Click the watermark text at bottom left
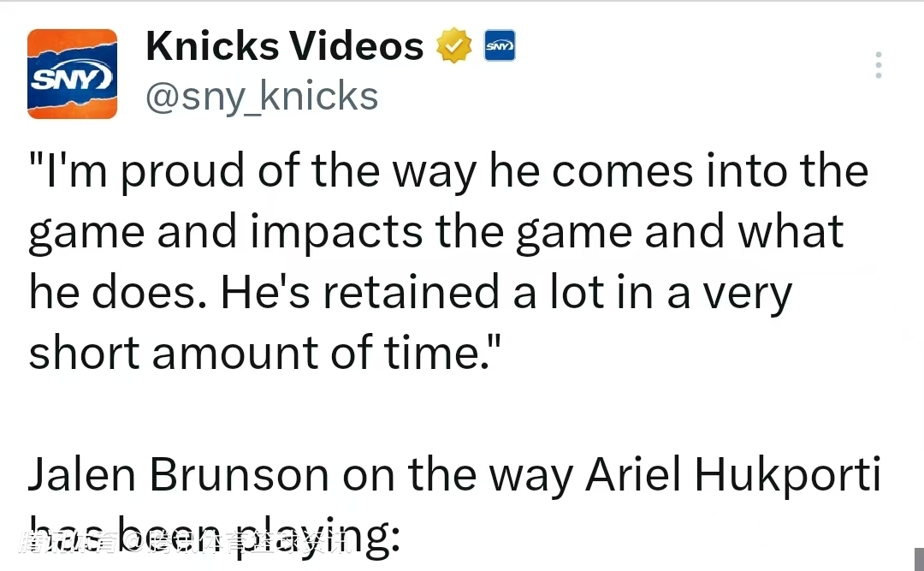Screen dimensions: 924x571 [184, 543]
